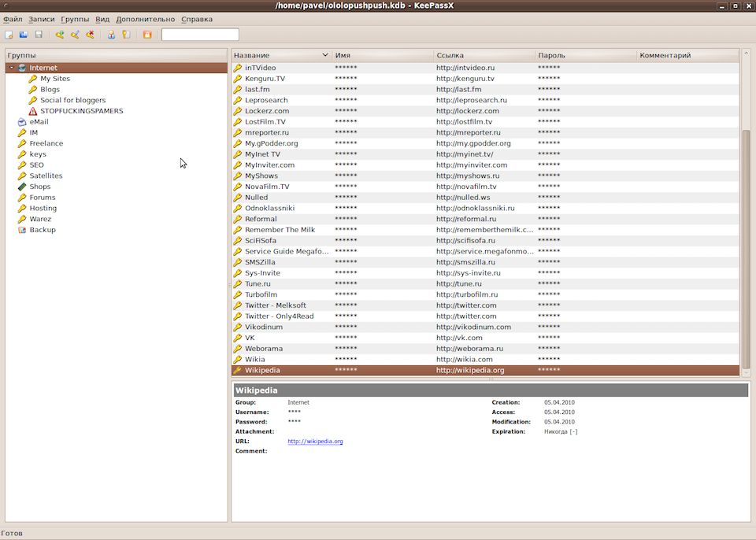
Task: Open the Дополнительно menu
Action: click(x=145, y=19)
